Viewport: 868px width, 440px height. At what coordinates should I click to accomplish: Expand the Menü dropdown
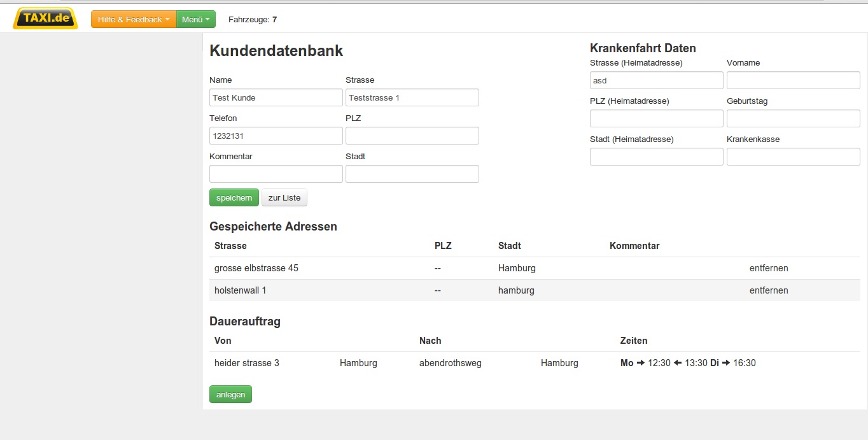coord(195,20)
